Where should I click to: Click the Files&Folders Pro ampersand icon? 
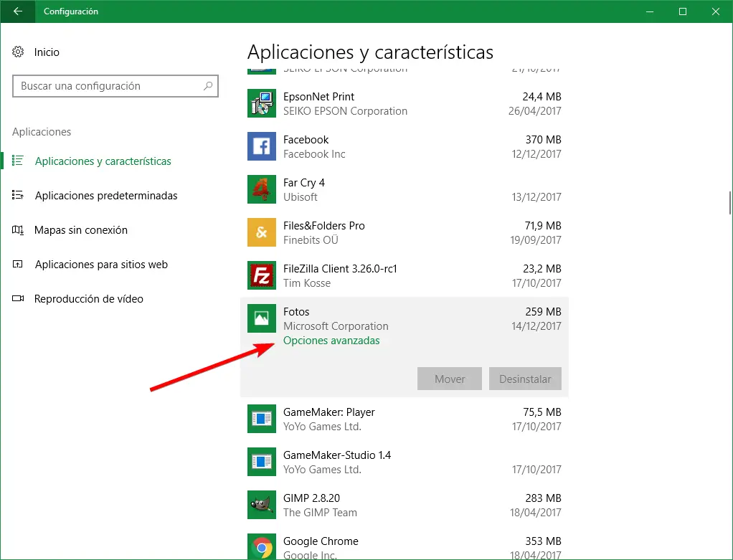tap(262, 232)
